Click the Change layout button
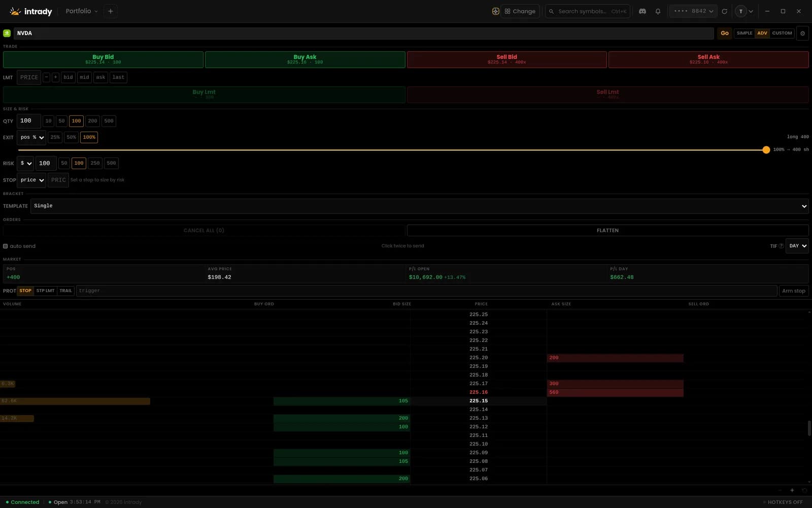Viewport: 812px width, 508px height. tap(520, 11)
